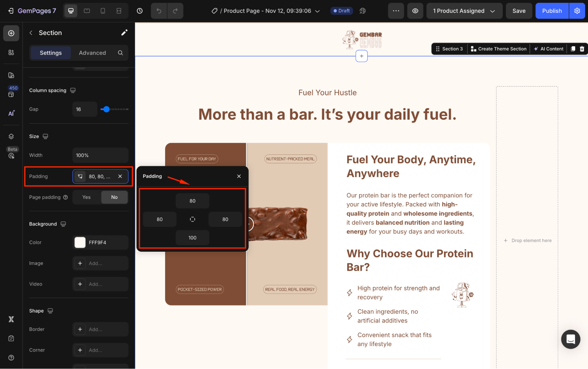Click the add element plus icon in sidebar
This screenshot has height=369, width=588.
point(11,33)
